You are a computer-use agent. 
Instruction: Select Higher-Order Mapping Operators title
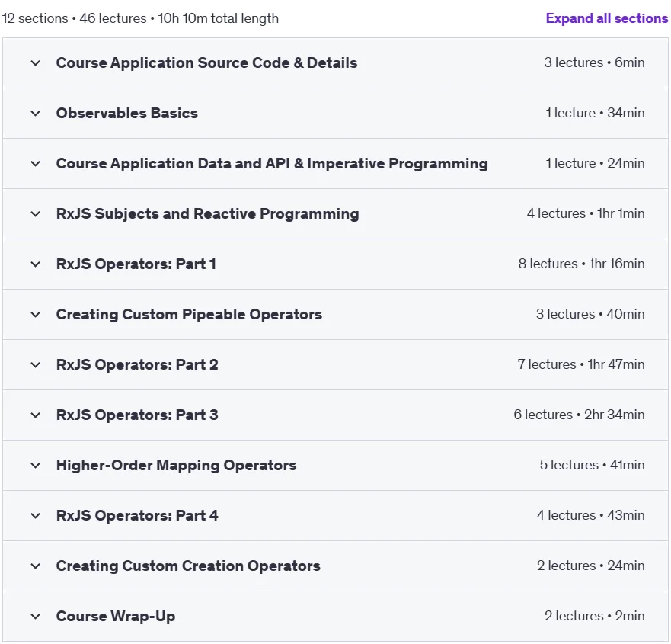pyautogui.click(x=176, y=466)
